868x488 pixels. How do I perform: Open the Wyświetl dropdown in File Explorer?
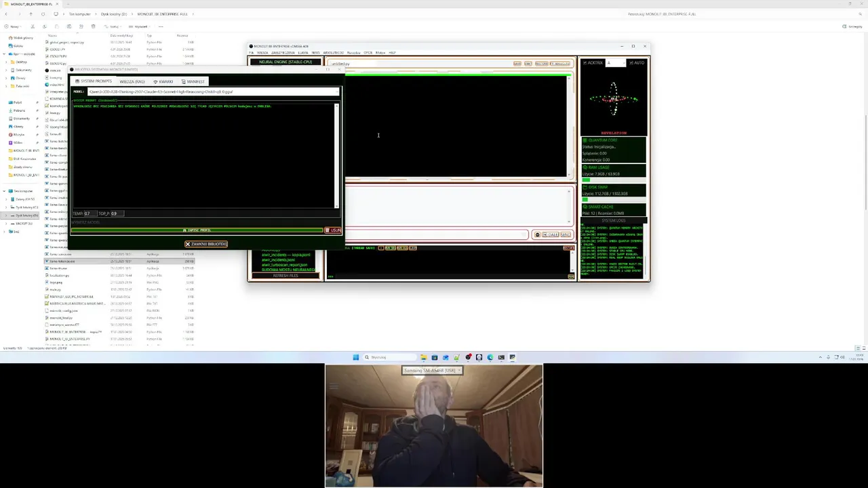point(140,26)
